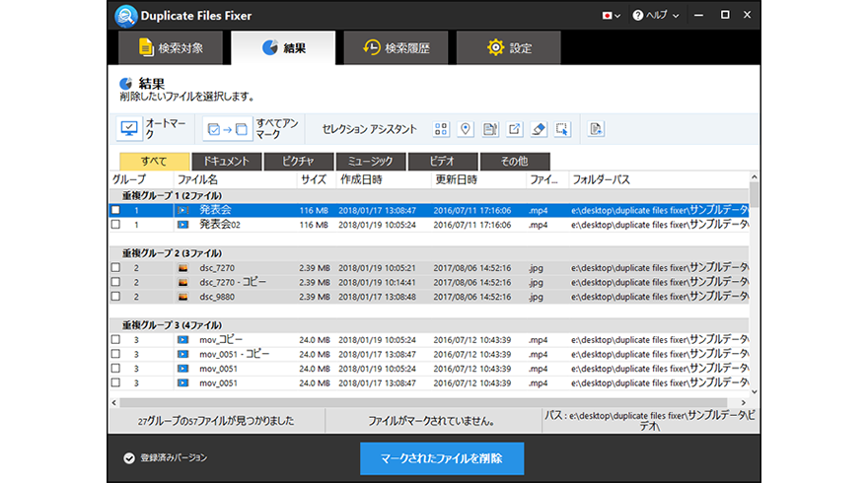Check the box for mov_0051 - コピー
The height and width of the screenshot is (483, 868).
click(115, 354)
